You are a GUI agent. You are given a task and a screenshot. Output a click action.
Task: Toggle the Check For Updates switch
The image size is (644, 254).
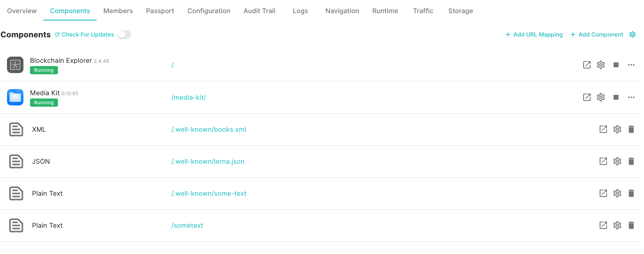point(124,34)
